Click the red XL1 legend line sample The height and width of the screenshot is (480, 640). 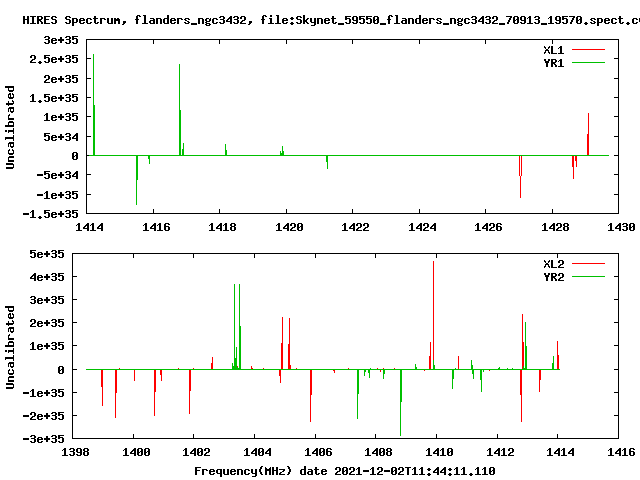(x=588, y=50)
